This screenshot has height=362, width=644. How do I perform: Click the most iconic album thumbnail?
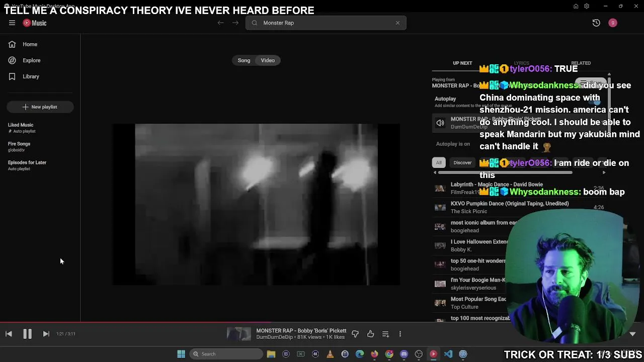440,226
